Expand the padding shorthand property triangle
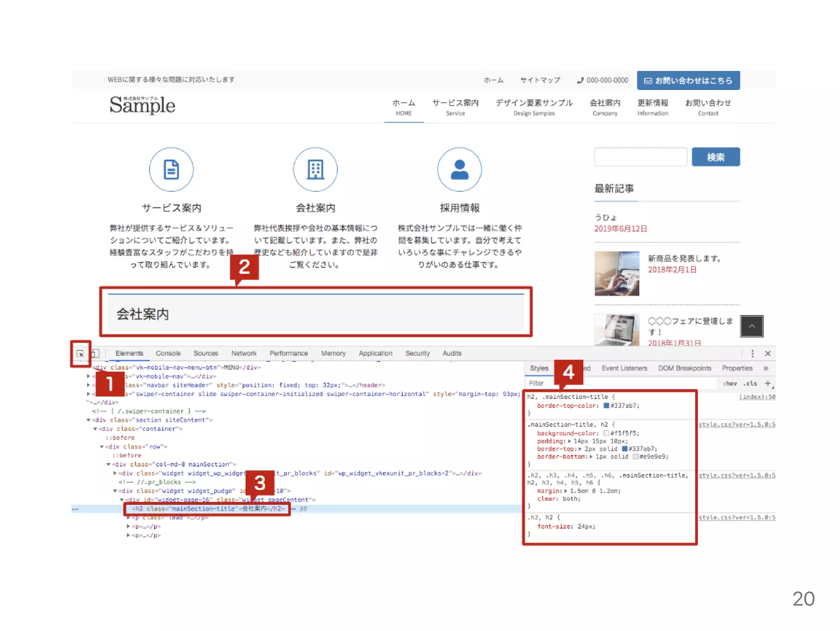Image resolution: width=840 pixels, height=631 pixels. coord(569,441)
